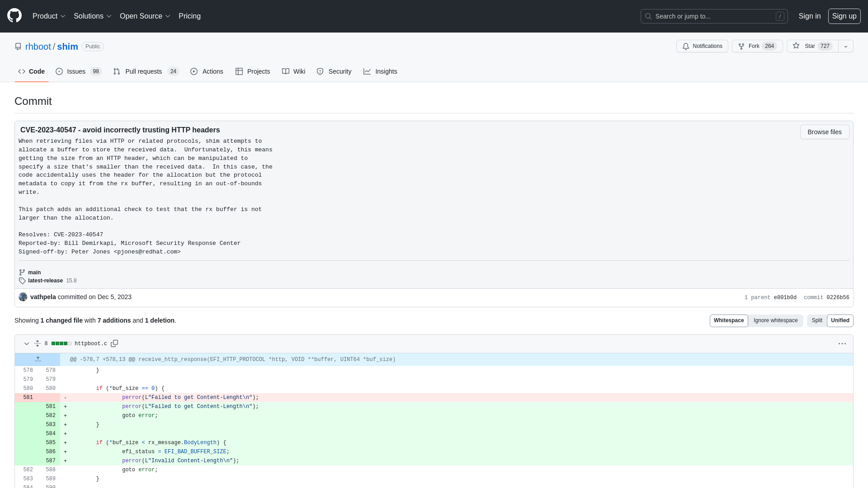Open vathpela's profile link

point(43,297)
